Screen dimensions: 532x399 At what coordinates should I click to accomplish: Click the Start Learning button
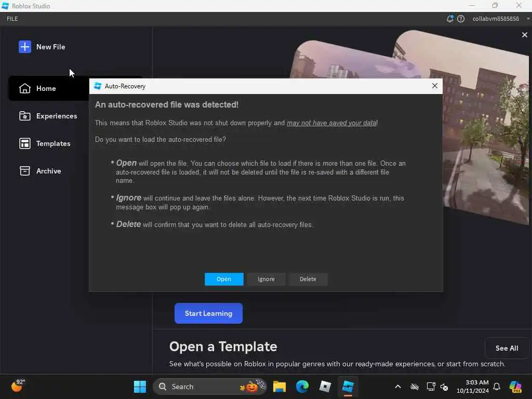coord(208,313)
